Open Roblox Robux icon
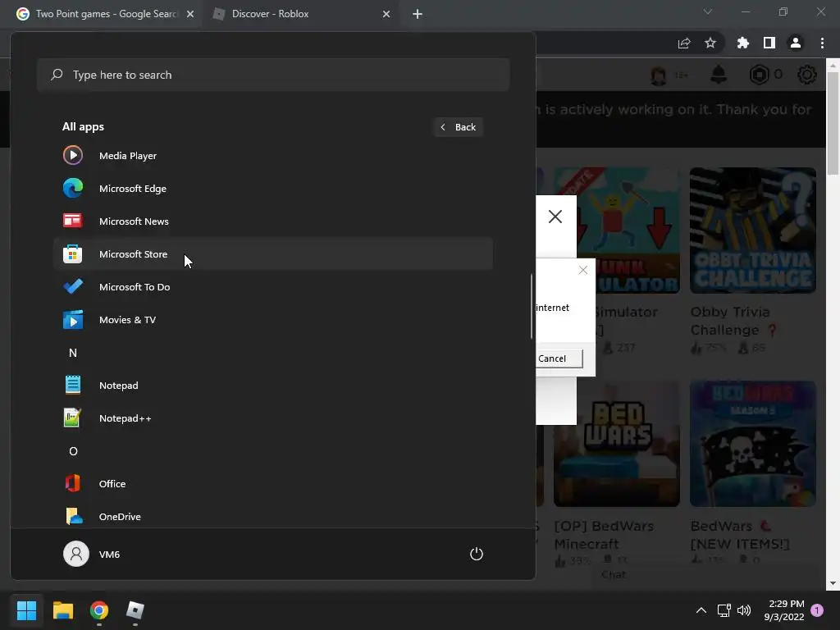 tap(759, 75)
